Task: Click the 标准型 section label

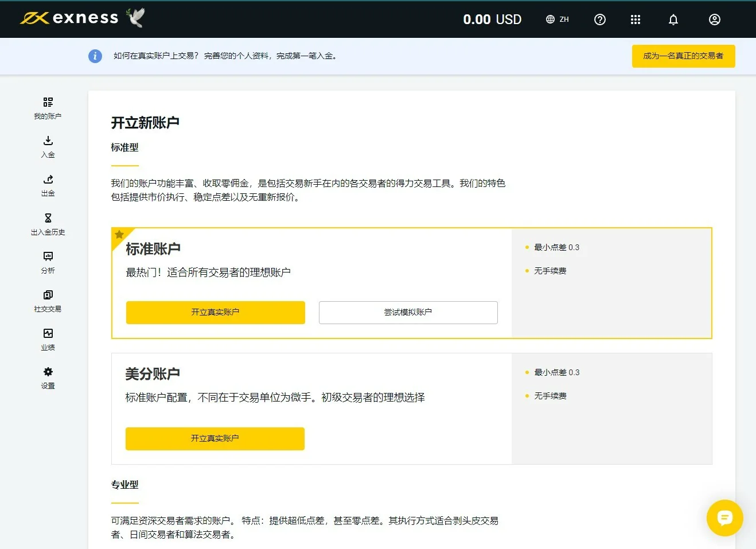Action: (124, 147)
